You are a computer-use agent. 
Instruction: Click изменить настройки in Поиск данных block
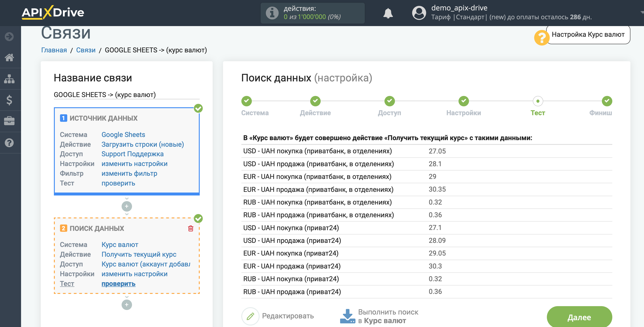pos(135,274)
